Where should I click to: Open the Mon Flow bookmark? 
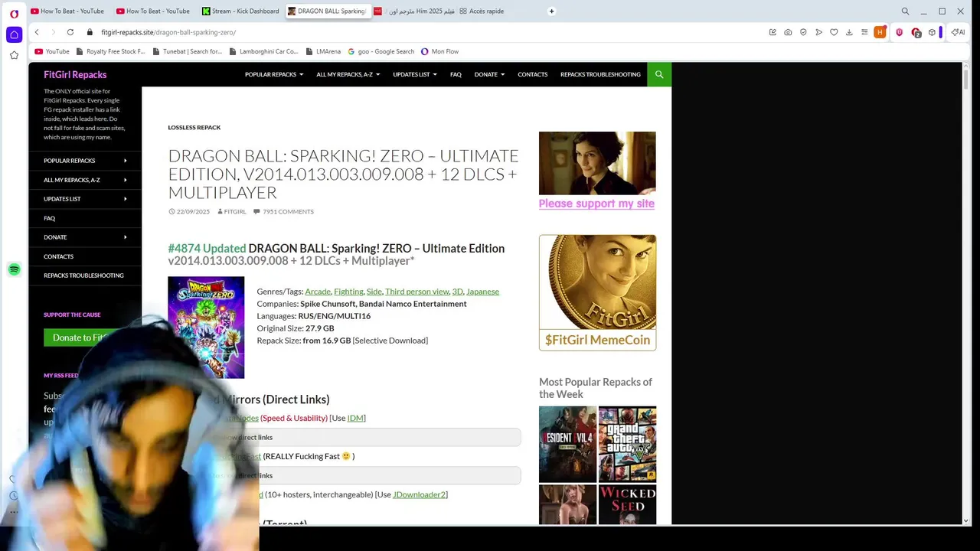tap(439, 51)
